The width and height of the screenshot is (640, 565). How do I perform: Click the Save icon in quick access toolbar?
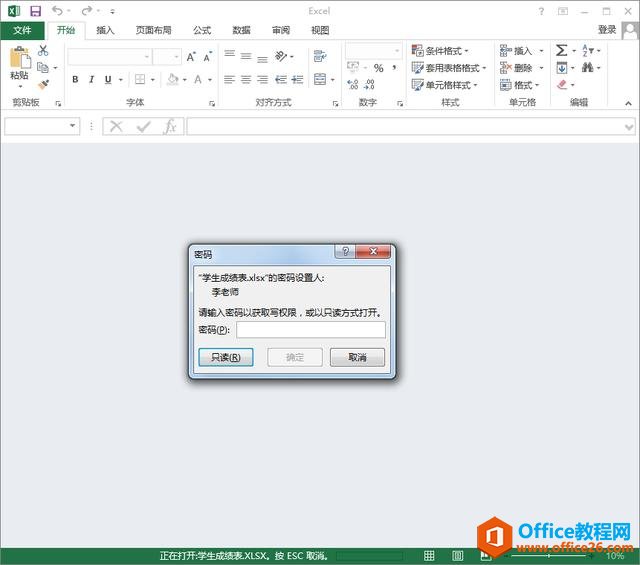pyautogui.click(x=35, y=11)
